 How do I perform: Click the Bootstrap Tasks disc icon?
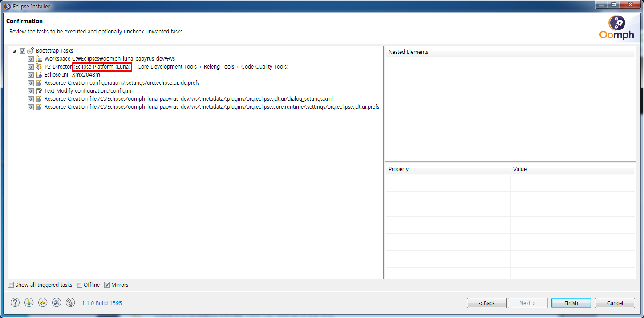pos(31,51)
